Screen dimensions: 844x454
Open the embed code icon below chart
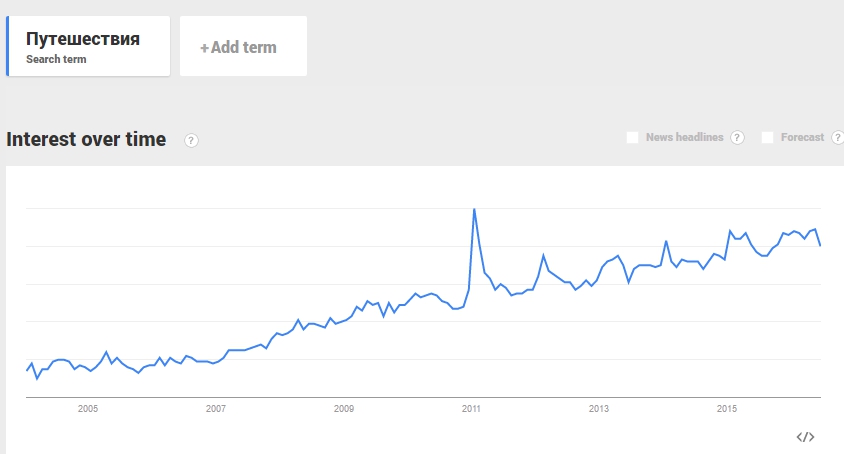tap(805, 437)
